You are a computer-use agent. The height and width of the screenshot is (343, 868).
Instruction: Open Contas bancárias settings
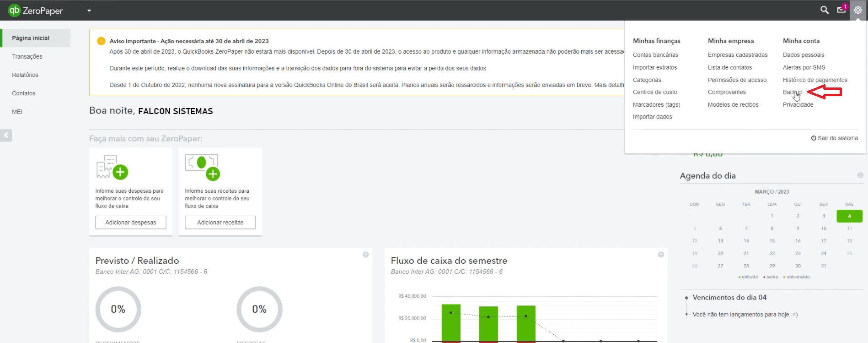655,55
